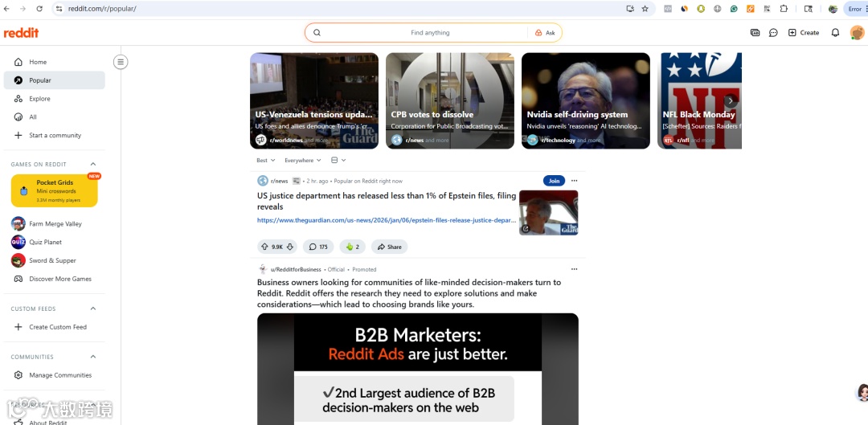The image size is (868, 425).
Task: Open Reddit chat bubble icon
Action: click(x=773, y=33)
